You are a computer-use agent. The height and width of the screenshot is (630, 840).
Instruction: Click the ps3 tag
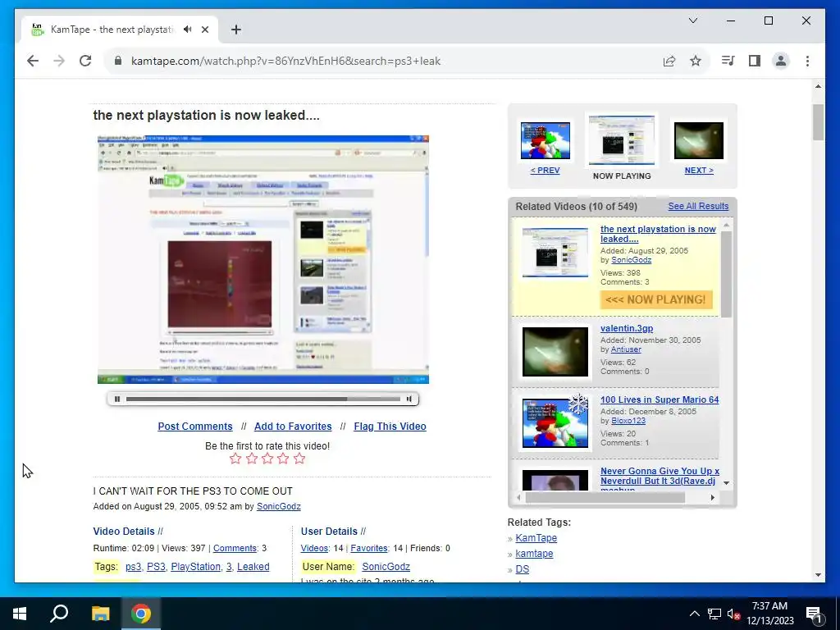click(134, 567)
